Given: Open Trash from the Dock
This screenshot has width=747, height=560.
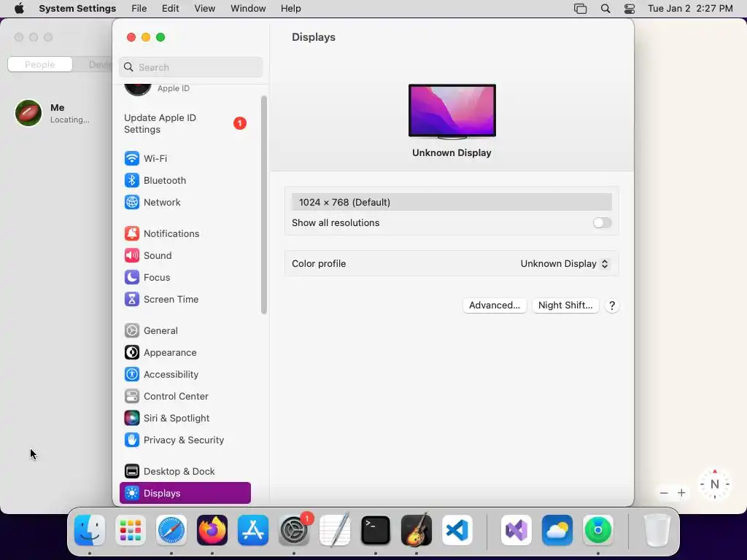Looking at the screenshot, I should [x=657, y=530].
